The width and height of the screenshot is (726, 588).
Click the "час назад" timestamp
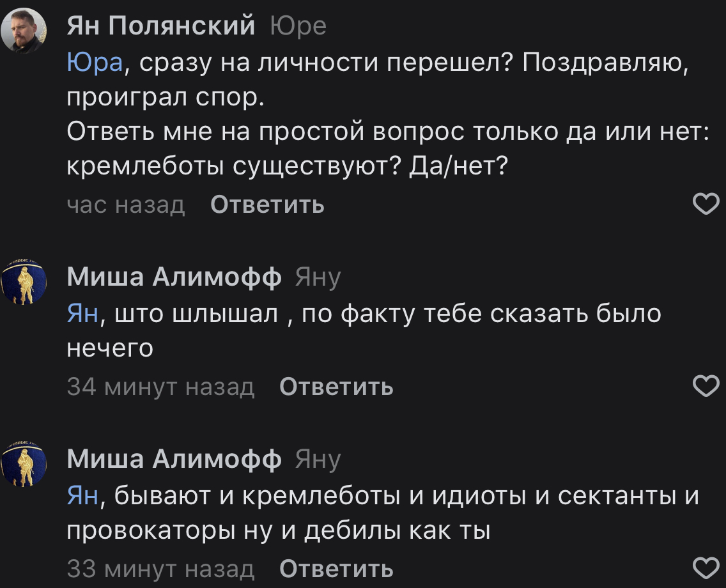126,205
